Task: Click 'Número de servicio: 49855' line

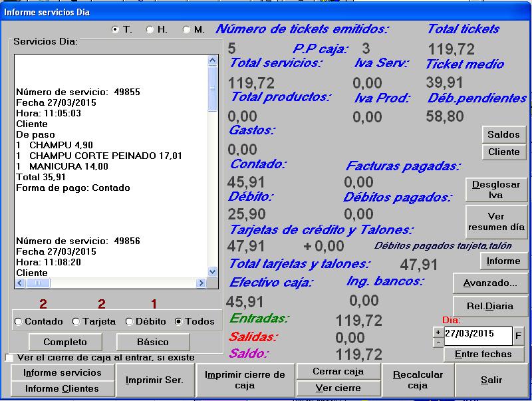Action: [x=78, y=92]
